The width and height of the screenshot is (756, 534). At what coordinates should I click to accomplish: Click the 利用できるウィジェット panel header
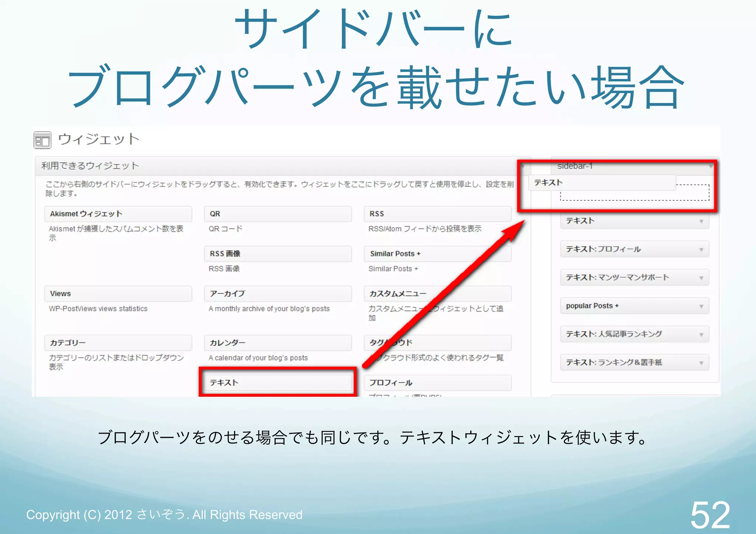pos(283,166)
